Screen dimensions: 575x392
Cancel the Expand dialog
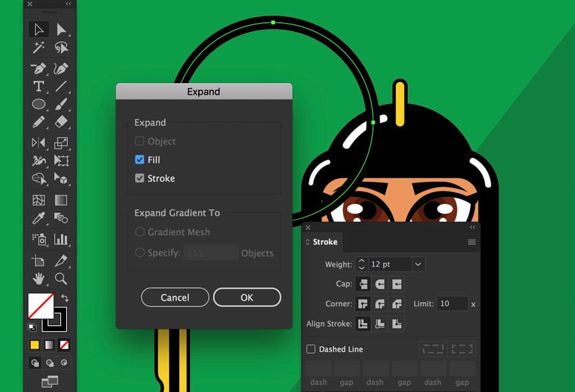pos(175,297)
